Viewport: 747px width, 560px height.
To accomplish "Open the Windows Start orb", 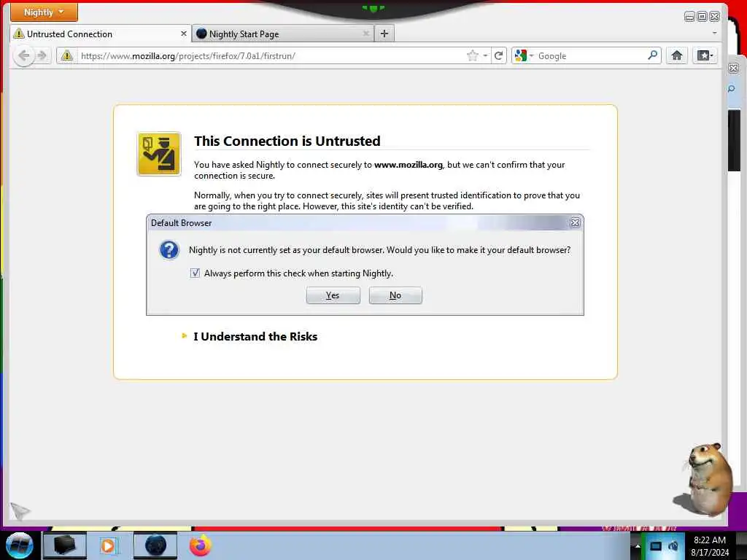I will (x=20, y=545).
